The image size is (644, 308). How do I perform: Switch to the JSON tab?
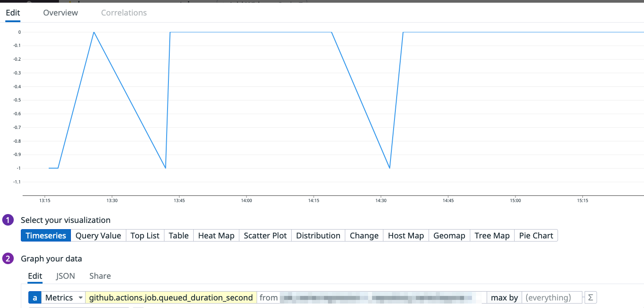click(x=65, y=276)
